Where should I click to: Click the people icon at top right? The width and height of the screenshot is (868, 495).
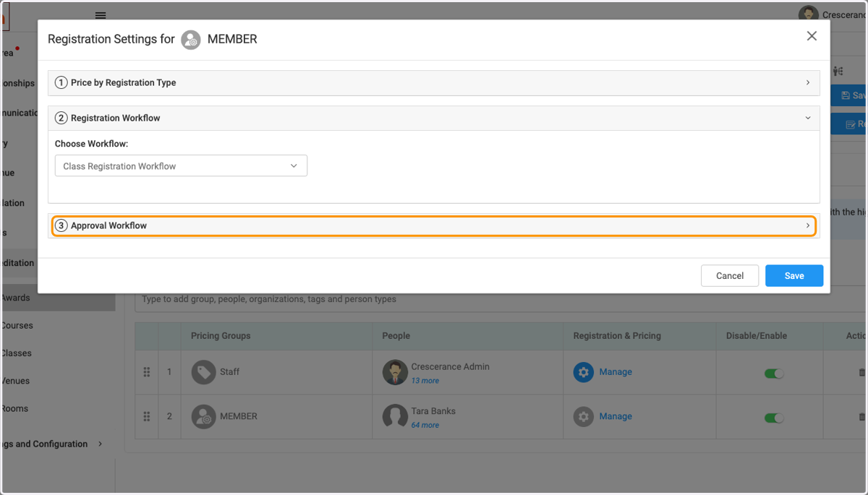(x=838, y=71)
